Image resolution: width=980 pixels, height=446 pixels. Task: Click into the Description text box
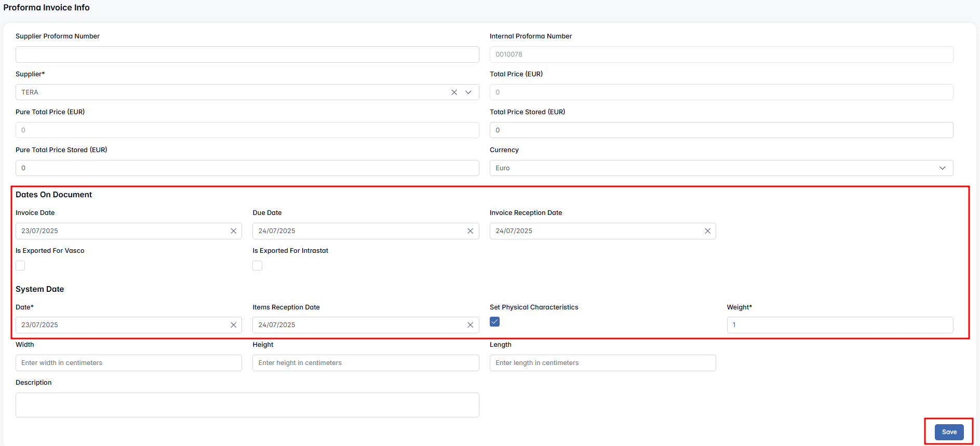(x=247, y=405)
